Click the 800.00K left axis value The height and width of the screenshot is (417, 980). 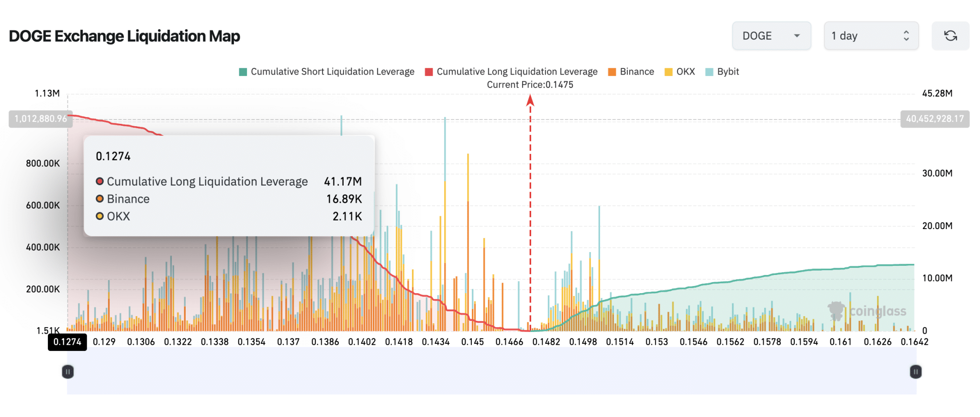[x=43, y=164]
